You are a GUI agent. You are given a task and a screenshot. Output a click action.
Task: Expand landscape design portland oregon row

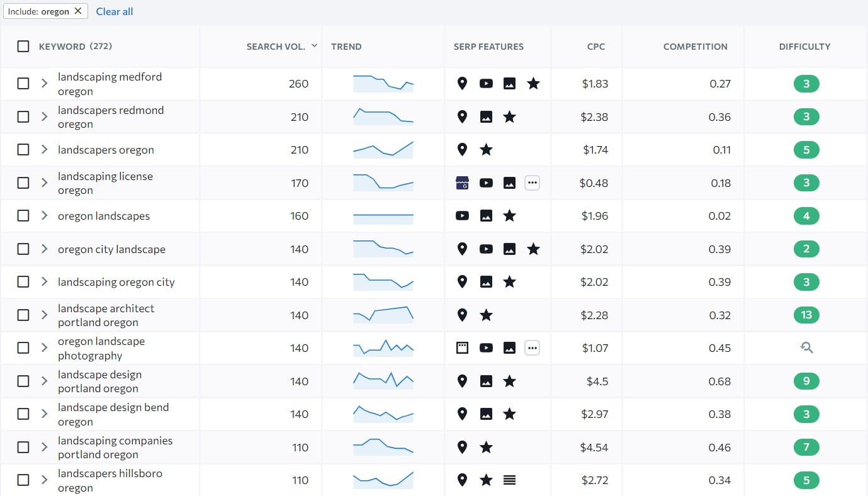coord(44,381)
